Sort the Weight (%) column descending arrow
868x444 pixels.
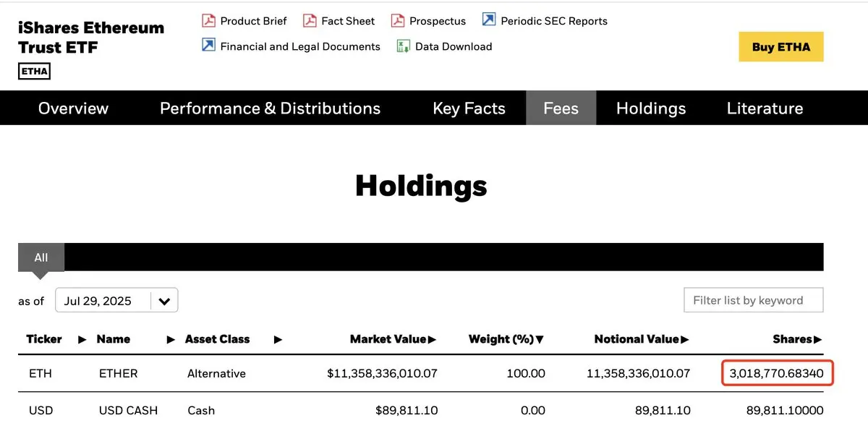tap(540, 339)
